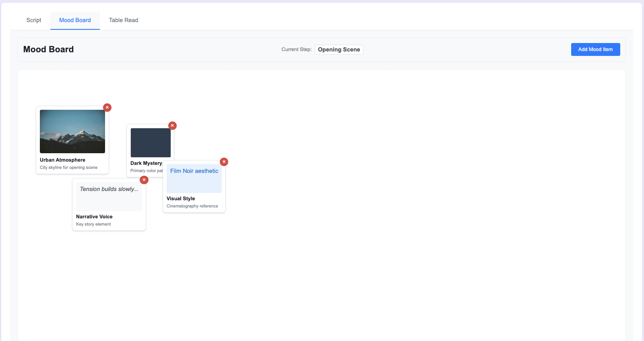
Task: Click the Cinematography reference caption
Action: pyautogui.click(x=192, y=206)
